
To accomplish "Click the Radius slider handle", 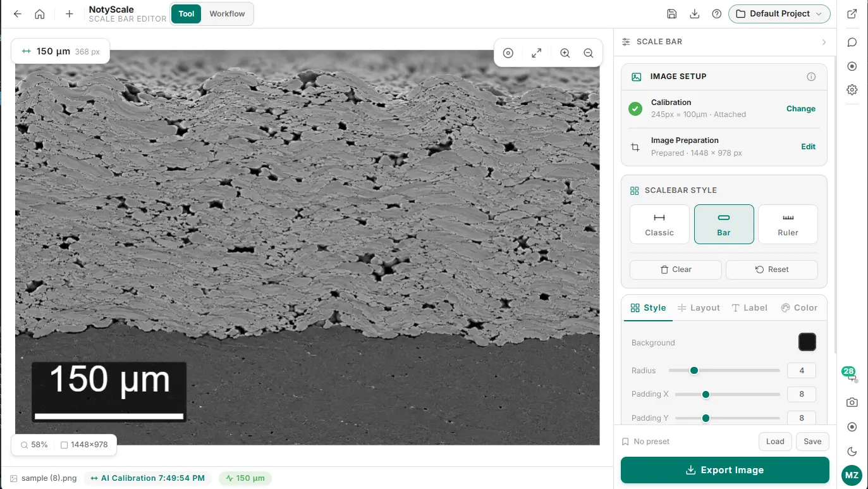I will (694, 371).
